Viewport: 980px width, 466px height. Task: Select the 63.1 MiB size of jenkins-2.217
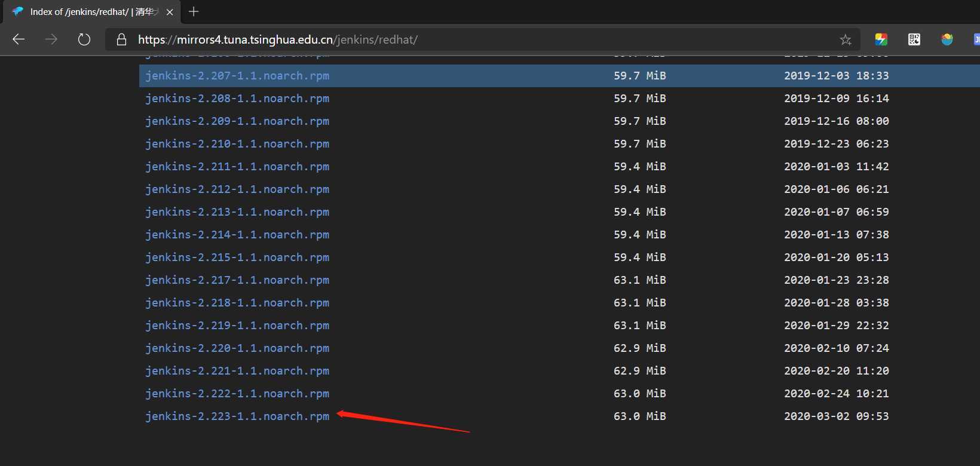pyautogui.click(x=640, y=280)
